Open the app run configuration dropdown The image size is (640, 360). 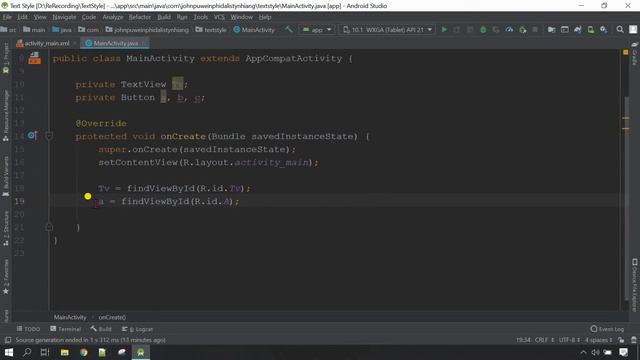317,29
